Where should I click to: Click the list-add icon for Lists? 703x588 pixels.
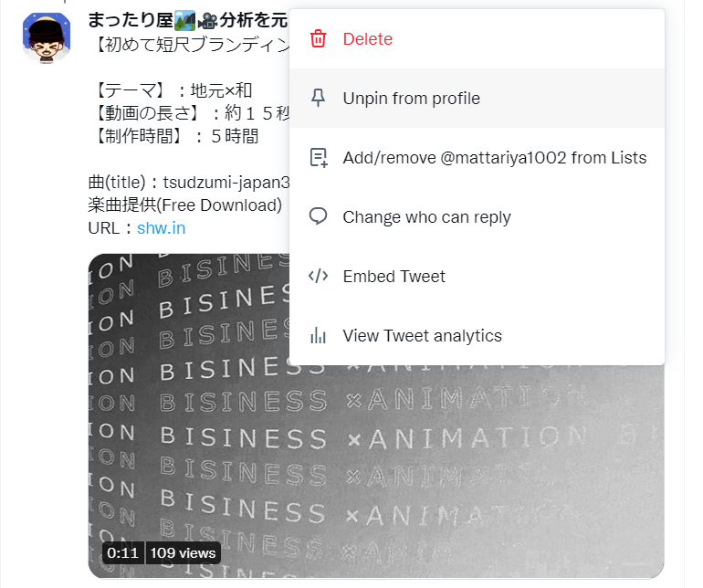click(x=319, y=158)
